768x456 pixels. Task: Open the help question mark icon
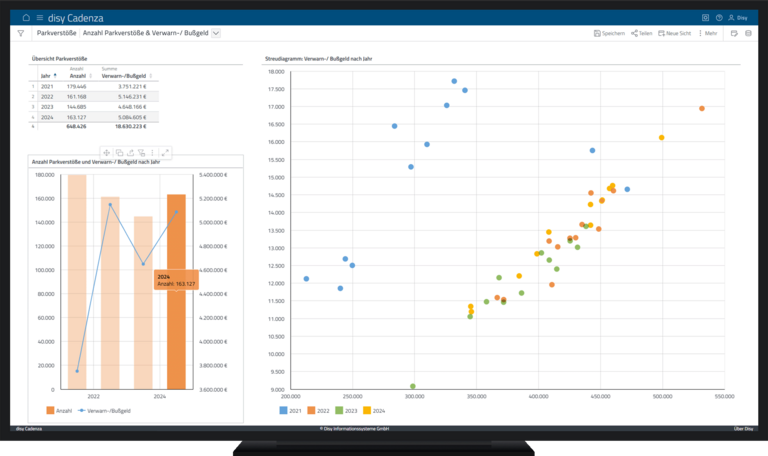point(719,18)
